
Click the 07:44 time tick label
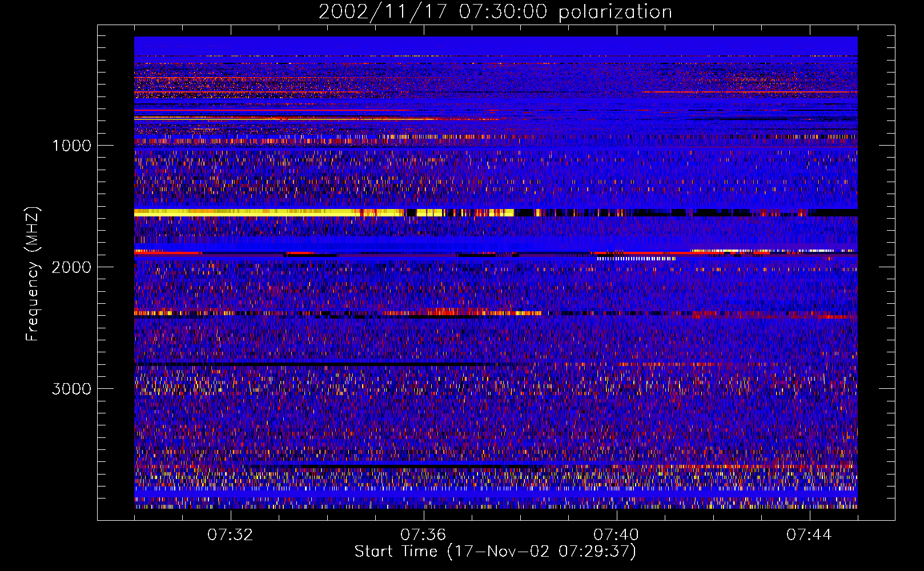click(x=809, y=535)
